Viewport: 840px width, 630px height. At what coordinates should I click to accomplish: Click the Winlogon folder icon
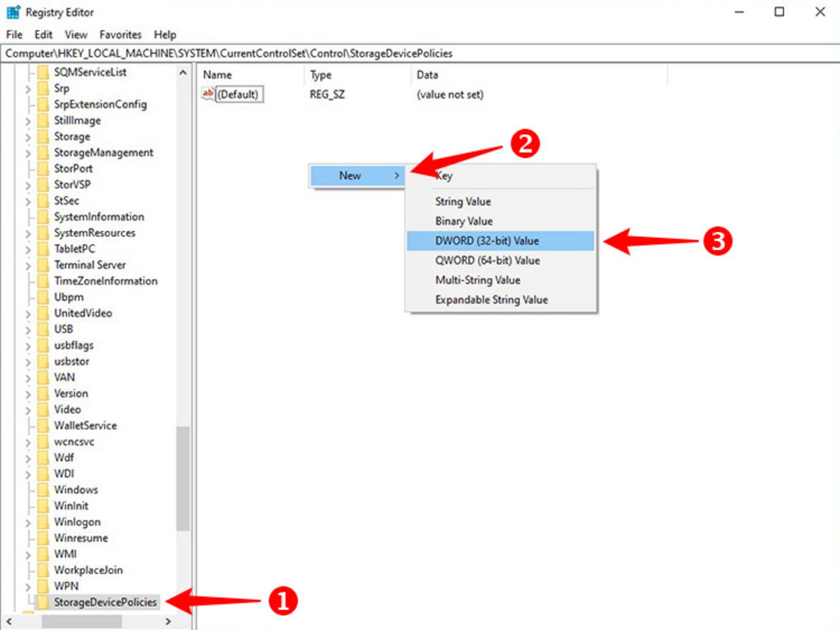(43, 522)
